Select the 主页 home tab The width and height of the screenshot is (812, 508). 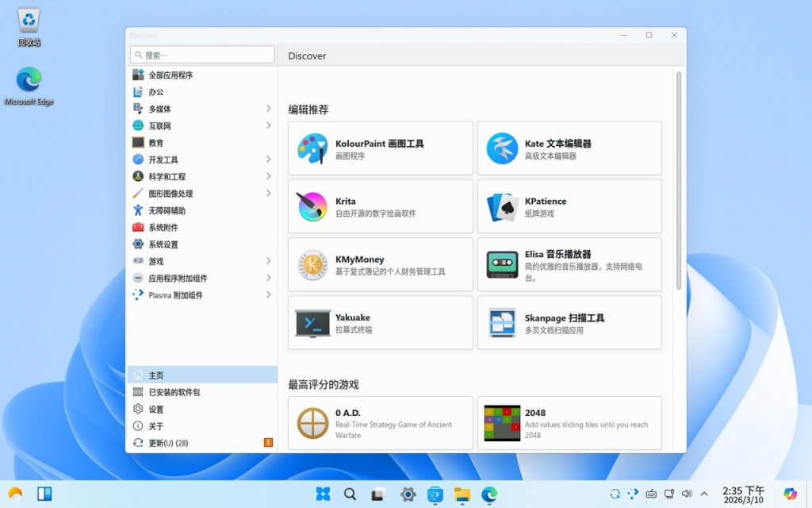click(x=202, y=375)
